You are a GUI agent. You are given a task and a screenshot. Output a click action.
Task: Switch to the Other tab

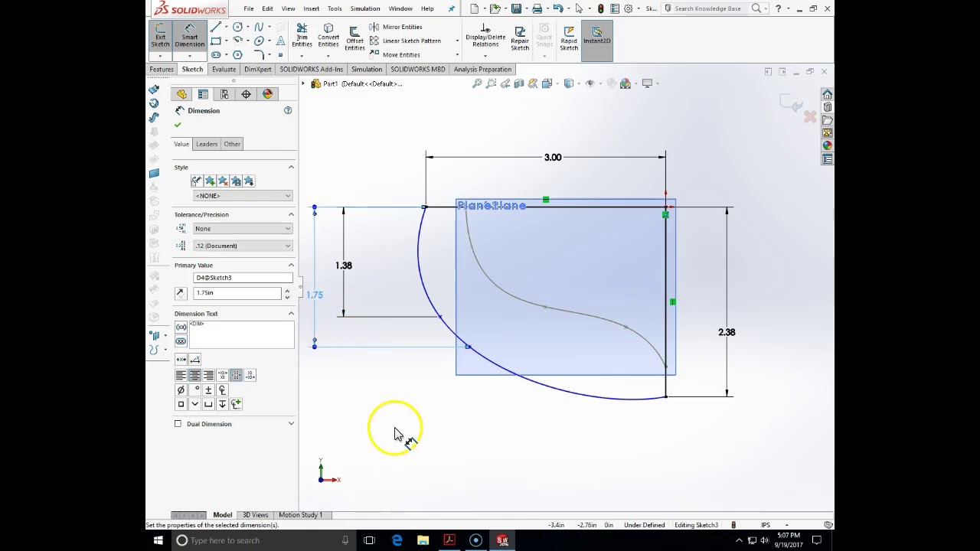point(232,144)
